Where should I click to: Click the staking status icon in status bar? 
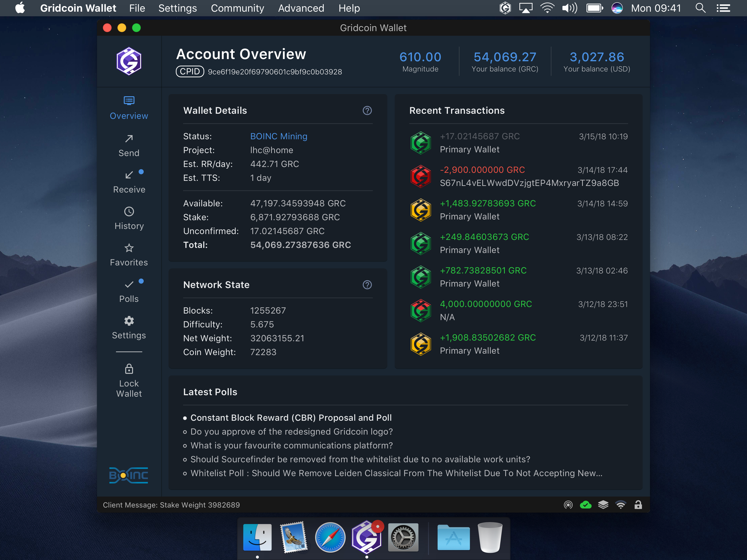point(568,505)
